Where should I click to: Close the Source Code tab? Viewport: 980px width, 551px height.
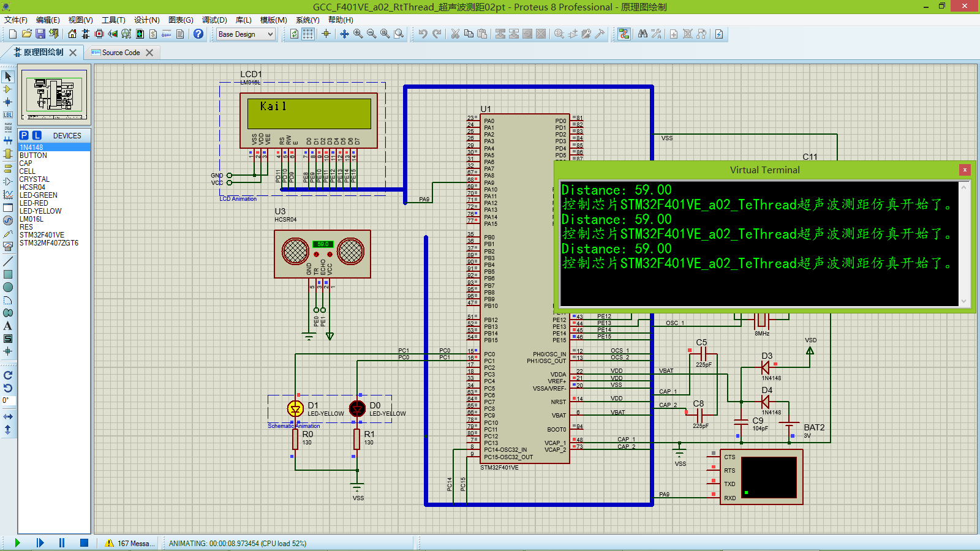[149, 53]
